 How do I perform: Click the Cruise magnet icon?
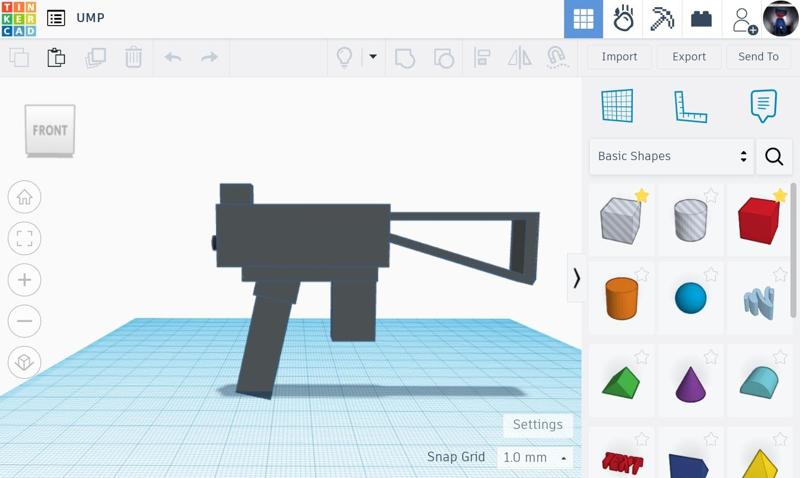[x=557, y=57]
